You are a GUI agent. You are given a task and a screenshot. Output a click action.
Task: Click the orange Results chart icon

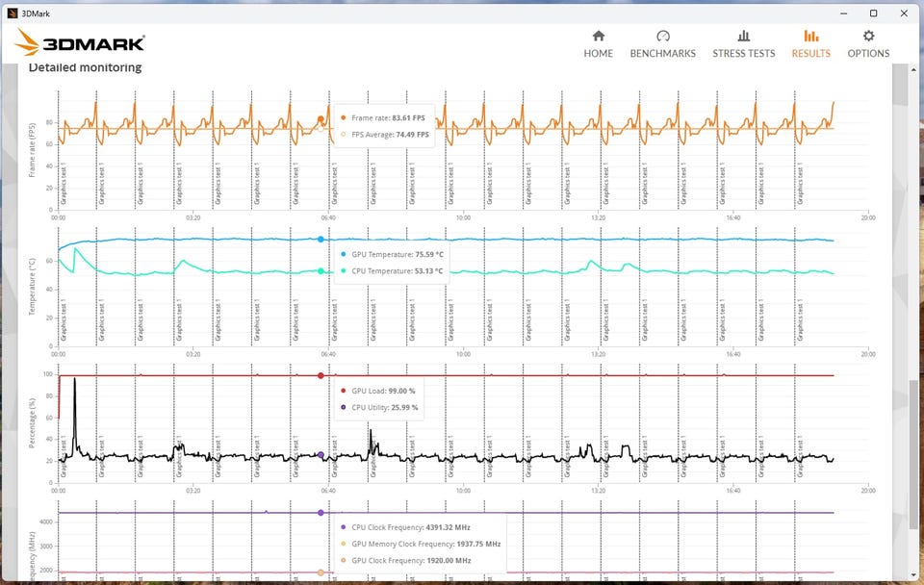(x=810, y=37)
